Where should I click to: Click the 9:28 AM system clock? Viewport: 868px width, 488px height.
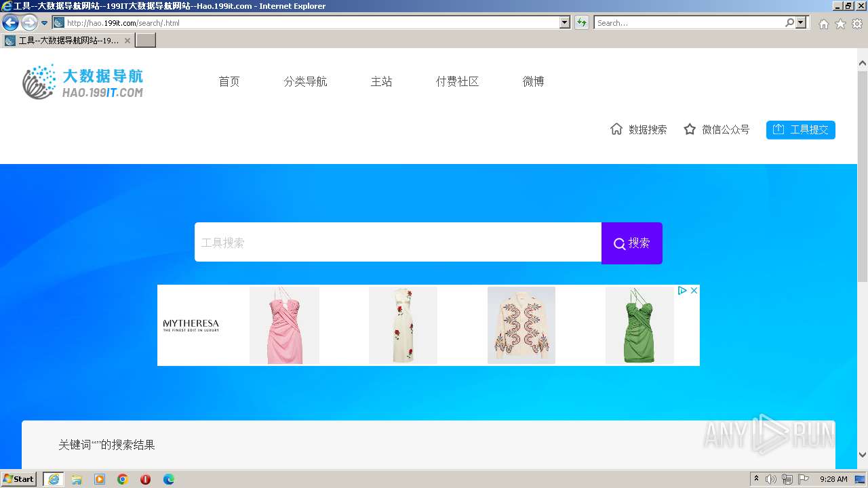tap(833, 479)
